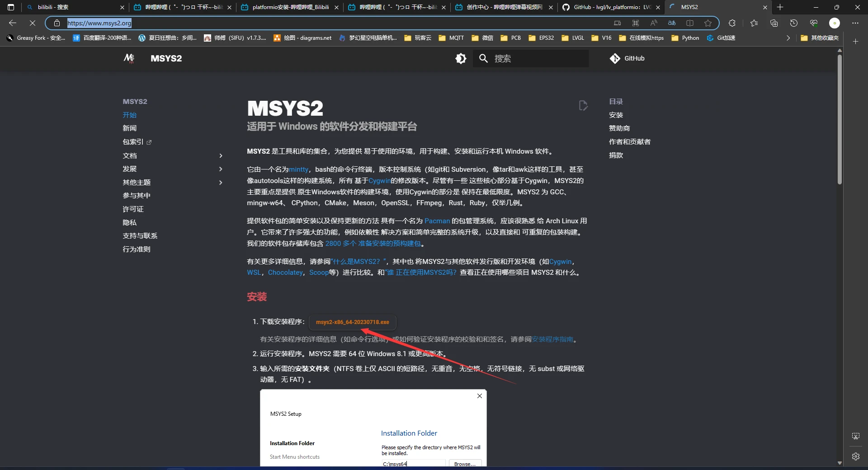Image resolution: width=868 pixels, height=470 pixels.
Task: Jump to 安装 in table of contents
Action: click(x=616, y=115)
